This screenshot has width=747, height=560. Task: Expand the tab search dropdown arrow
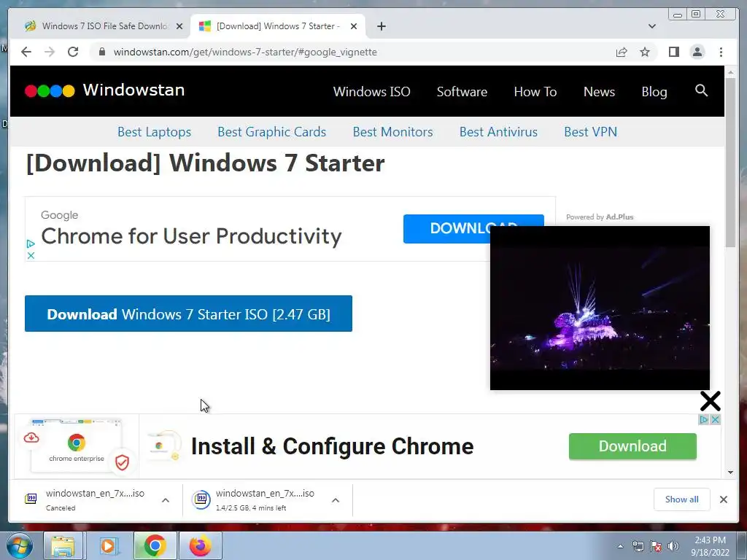click(x=652, y=26)
